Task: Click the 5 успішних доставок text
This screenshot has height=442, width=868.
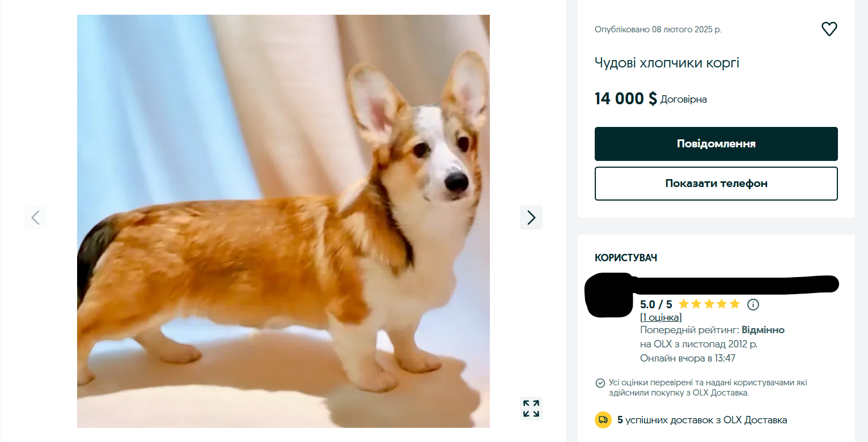Action: (702, 420)
